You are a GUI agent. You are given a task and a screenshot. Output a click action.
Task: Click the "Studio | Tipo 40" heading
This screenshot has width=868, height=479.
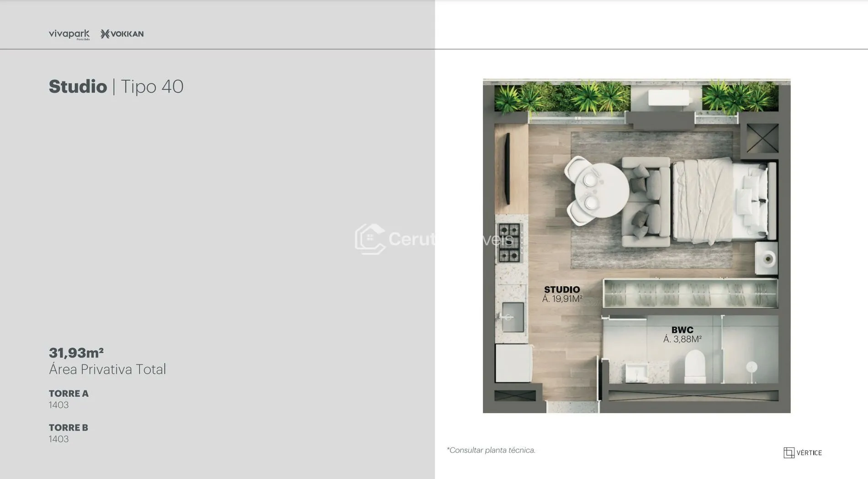point(116,86)
